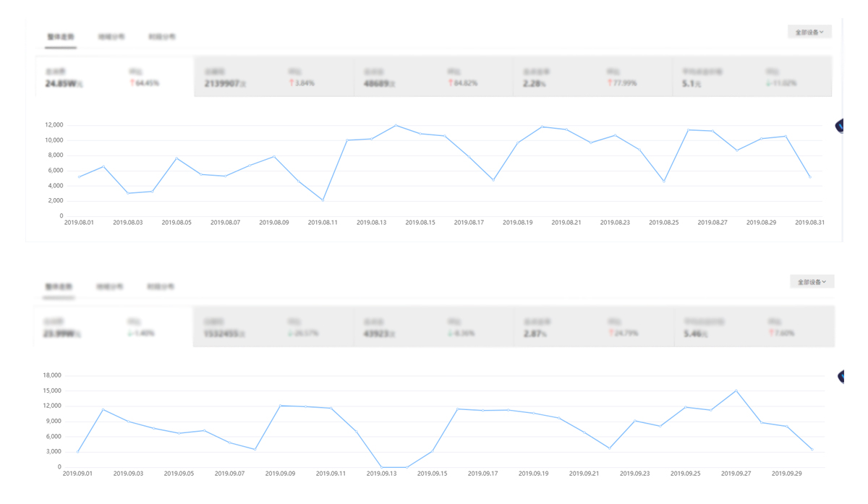Click the 26.57% change value
Screen dimensions: 868x504
(x=303, y=333)
